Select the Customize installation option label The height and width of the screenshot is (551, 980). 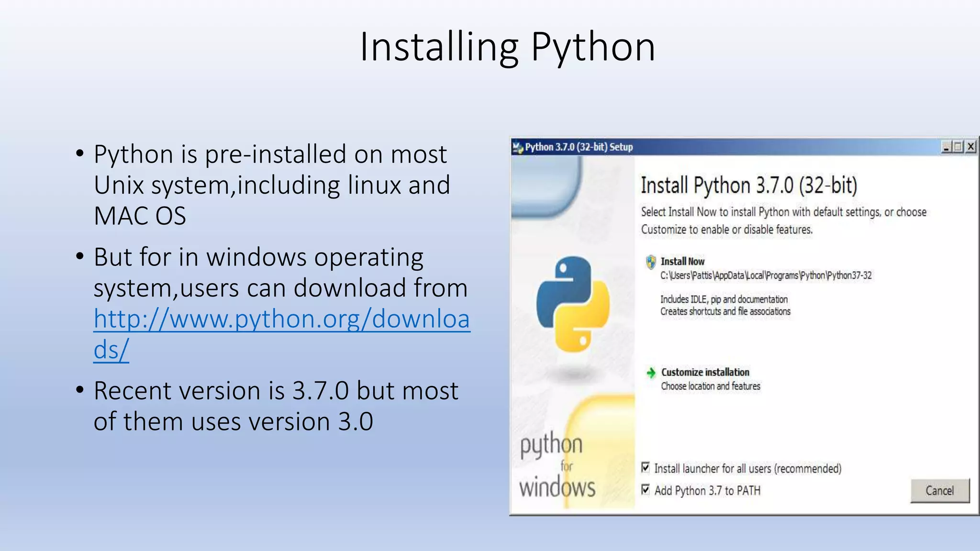click(x=705, y=372)
